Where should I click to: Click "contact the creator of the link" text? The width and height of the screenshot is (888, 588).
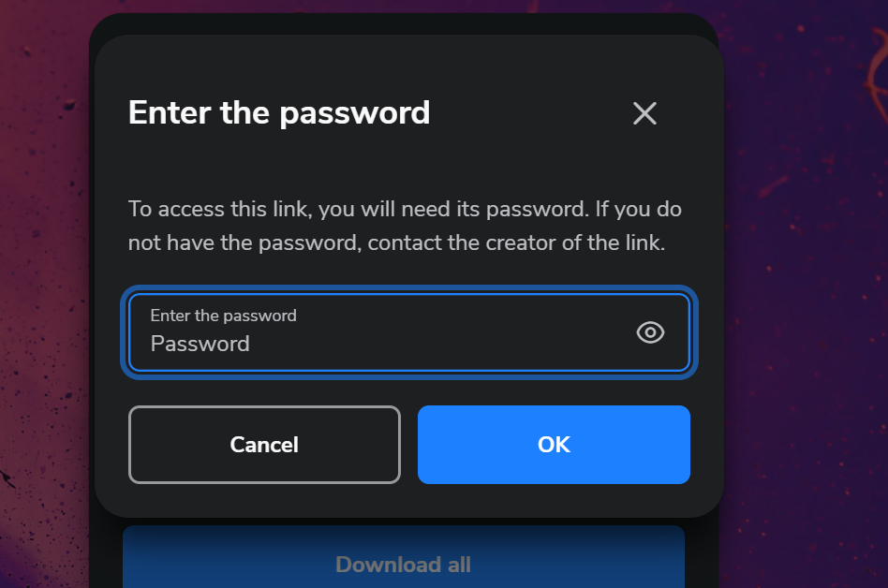[516, 243]
